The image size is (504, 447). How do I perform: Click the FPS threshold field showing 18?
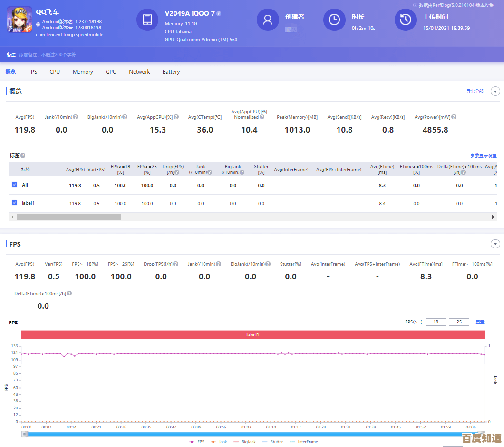436,322
